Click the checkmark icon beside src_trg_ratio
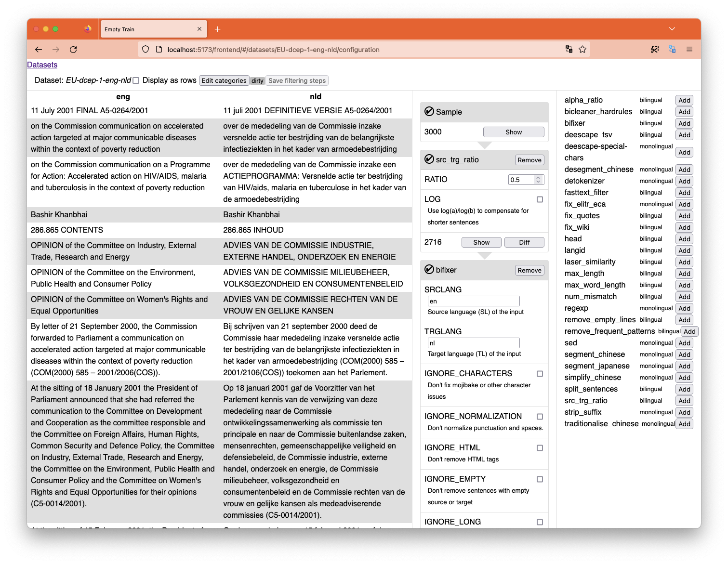 click(x=429, y=159)
